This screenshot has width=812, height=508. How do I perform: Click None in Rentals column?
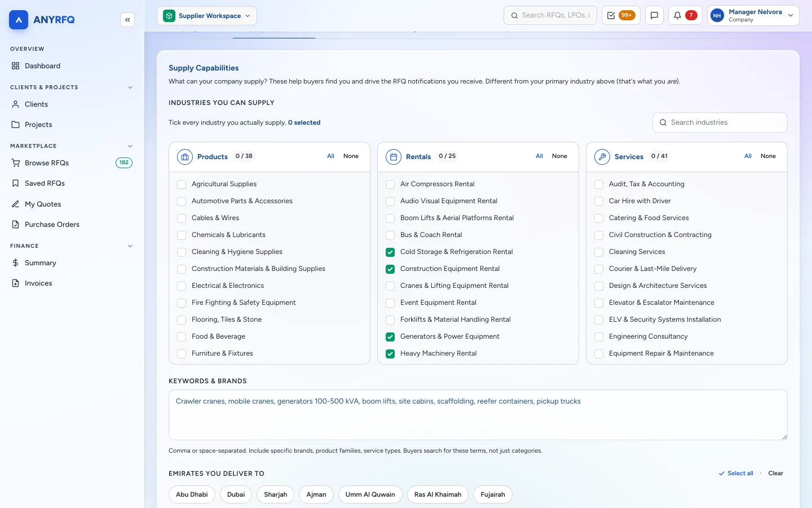[559, 156]
